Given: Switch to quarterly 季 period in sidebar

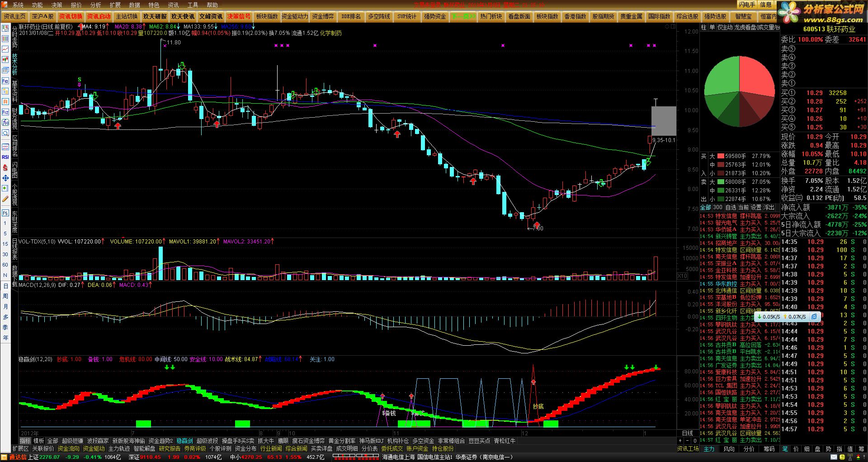Looking at the screenshot, I should [x=5, y=327].
